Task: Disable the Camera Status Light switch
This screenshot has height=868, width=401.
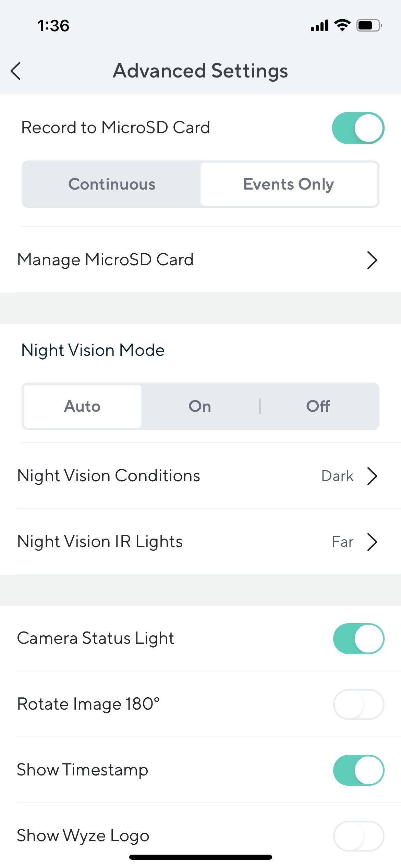Action: (x=358, y=638)
